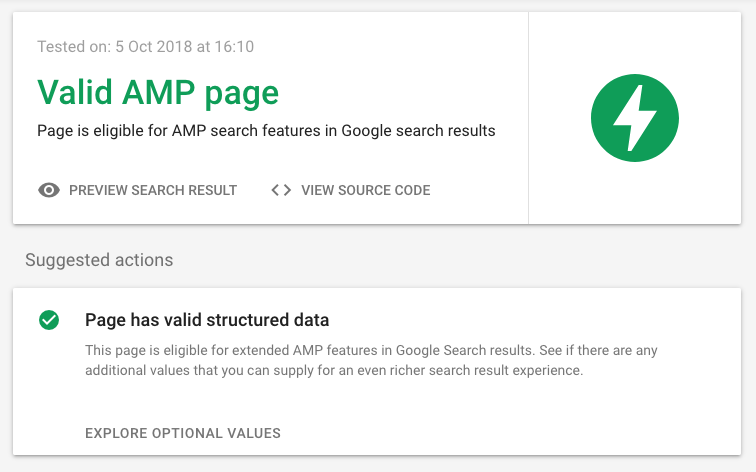Click the 'Suggested actions' section heading
The image size is (756, 472).
tap(99, 260)
